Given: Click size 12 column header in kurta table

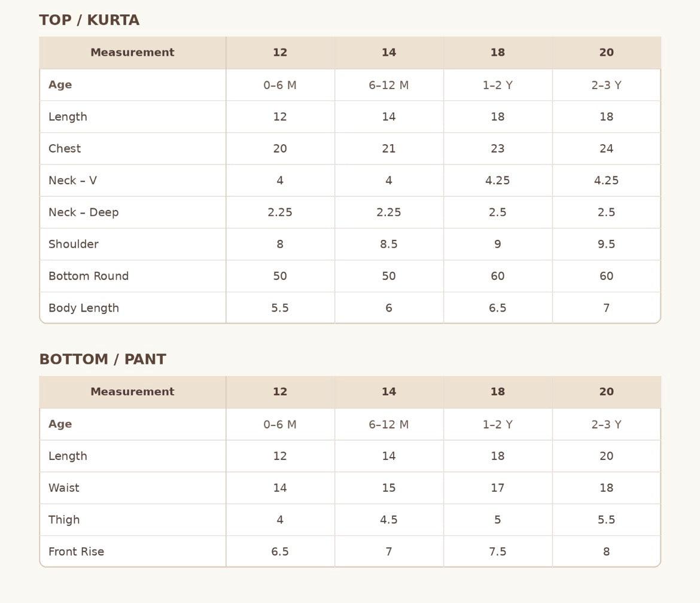Looking at the screenshot, I should coord(280,52).
